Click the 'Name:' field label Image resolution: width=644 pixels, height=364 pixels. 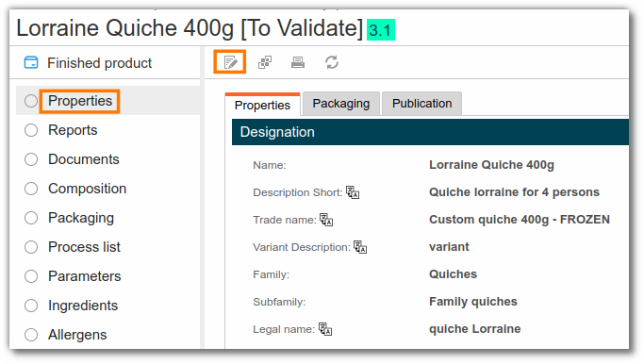pyautogui.click(x=270, y=165)
